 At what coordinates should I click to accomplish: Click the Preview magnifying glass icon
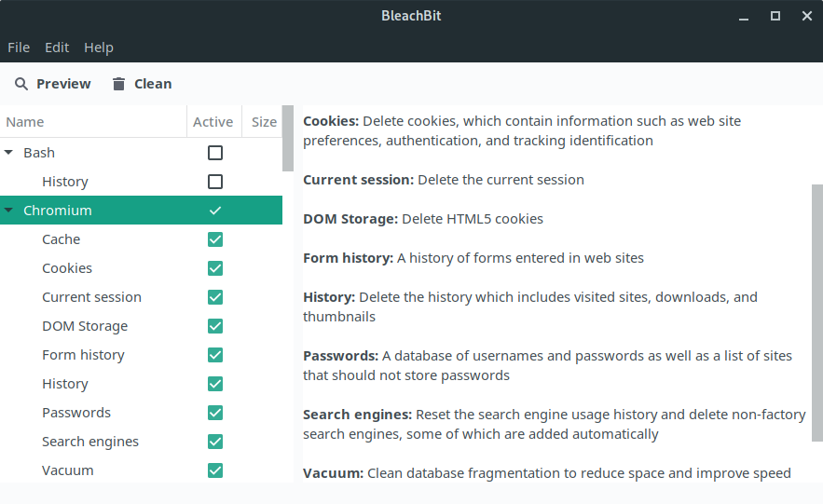click(x=21, y=84)
